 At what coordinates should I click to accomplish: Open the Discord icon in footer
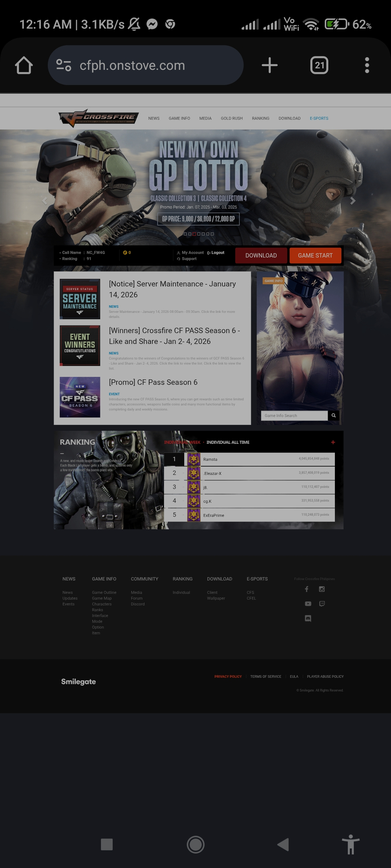308,618
